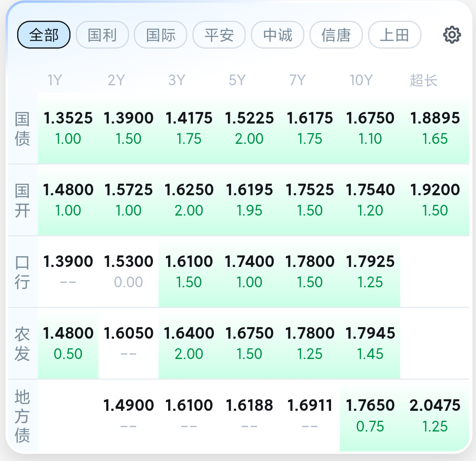The image size is (476, 461).
Task: Switch to the 国际 tab
Action: [161, 35]
